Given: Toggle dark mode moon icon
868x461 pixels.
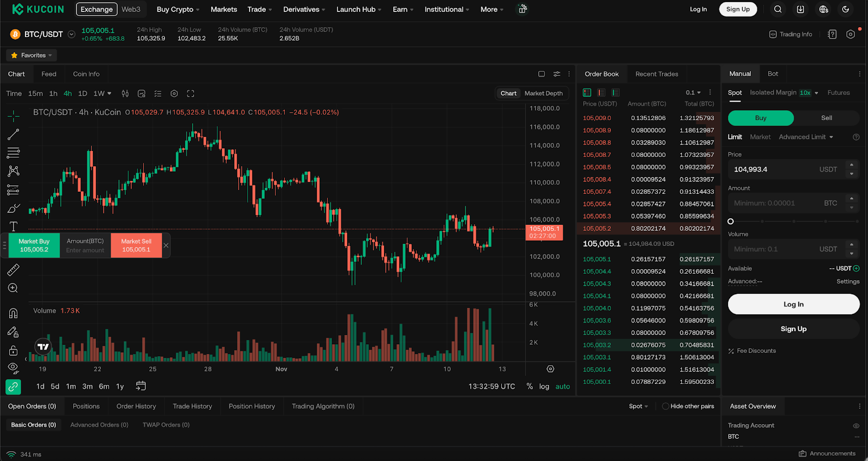Looking at the screenshot, I should click(x=845, y=9).
